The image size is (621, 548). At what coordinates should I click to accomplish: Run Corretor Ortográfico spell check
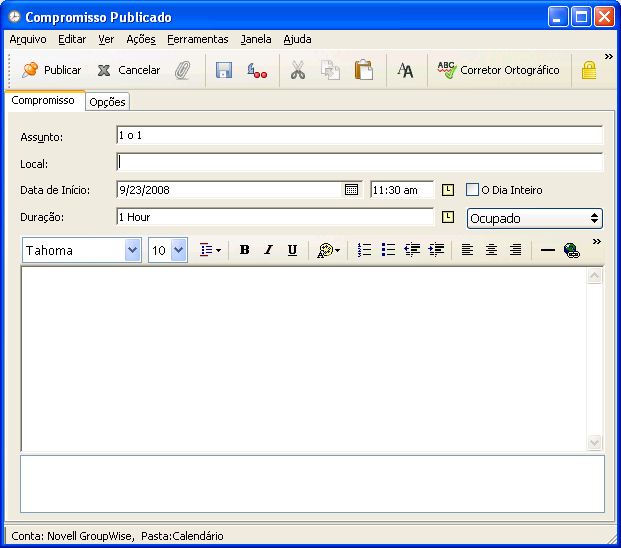[x=498, y=70]
